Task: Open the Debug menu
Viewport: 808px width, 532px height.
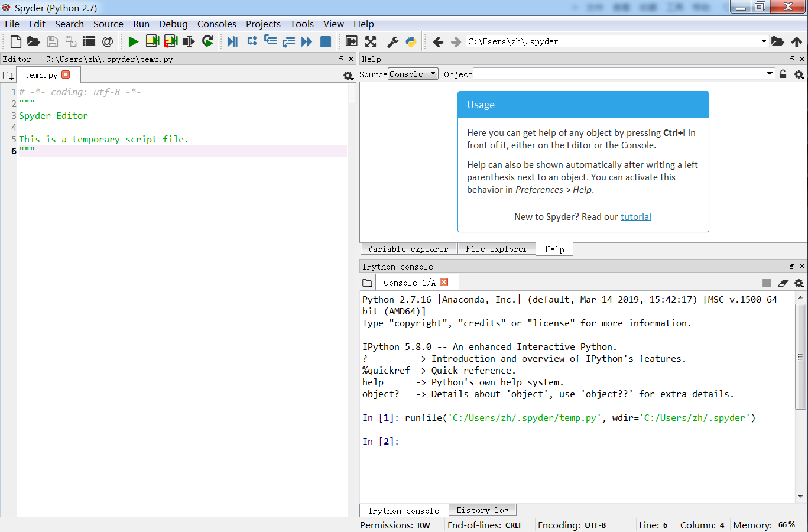Action: [173, 24]
